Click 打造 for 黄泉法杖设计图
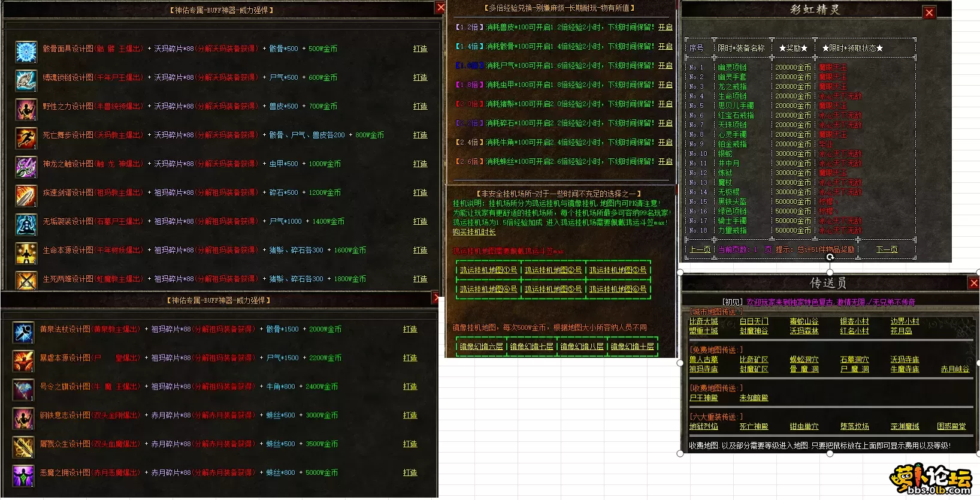 click(410, 329)
